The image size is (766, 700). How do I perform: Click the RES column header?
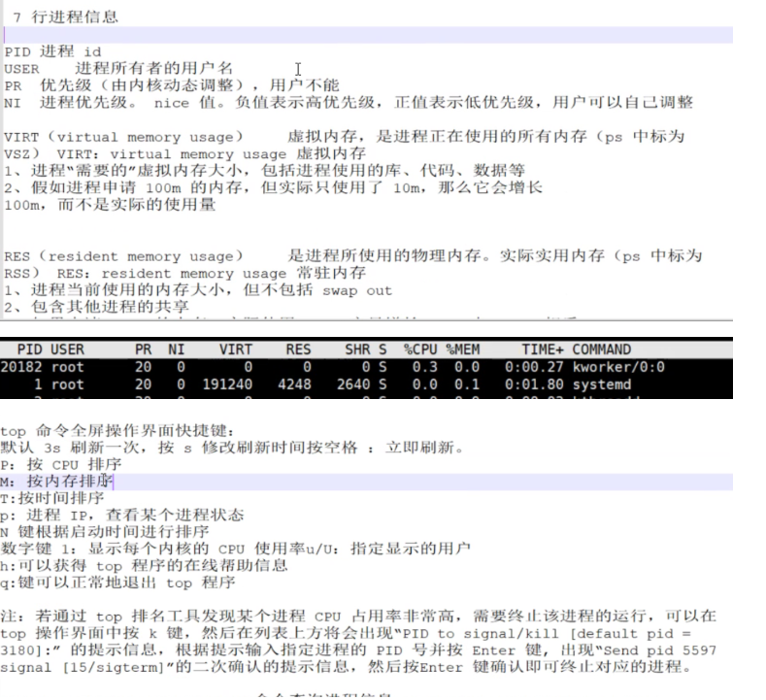[298, 350]
